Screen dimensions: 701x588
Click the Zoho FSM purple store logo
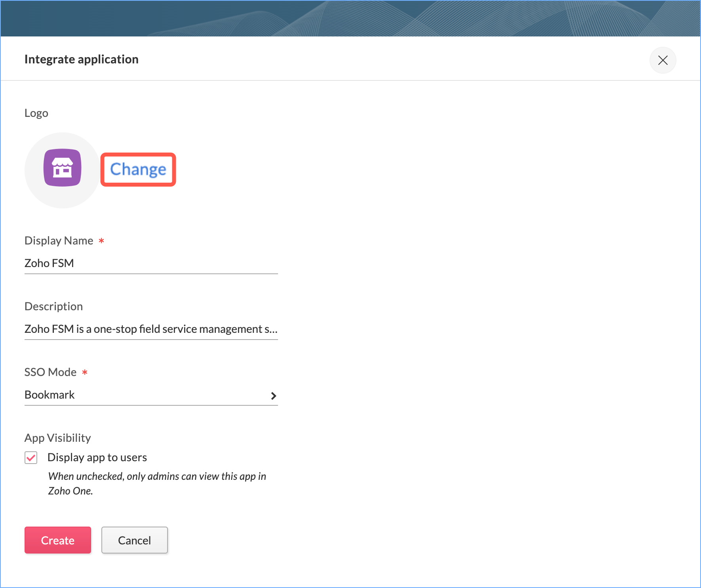63,168
